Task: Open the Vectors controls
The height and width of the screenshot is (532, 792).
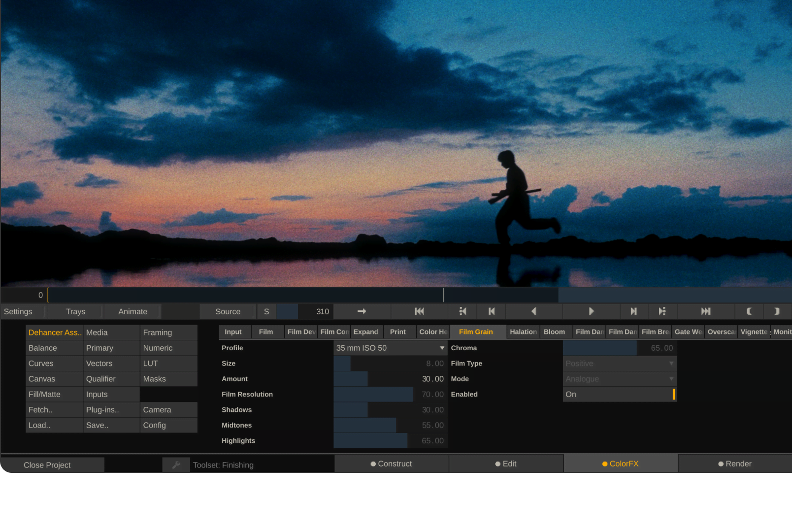Action: pos(111,364)
